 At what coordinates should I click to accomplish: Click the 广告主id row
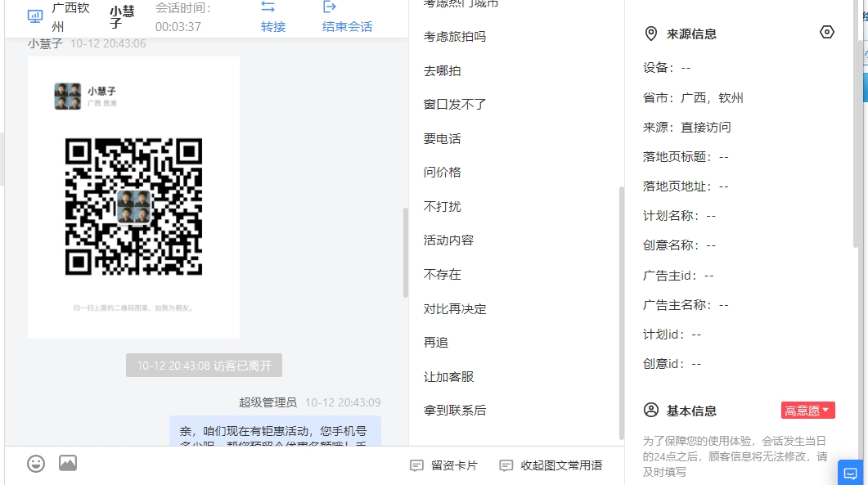tap(678, 275)
